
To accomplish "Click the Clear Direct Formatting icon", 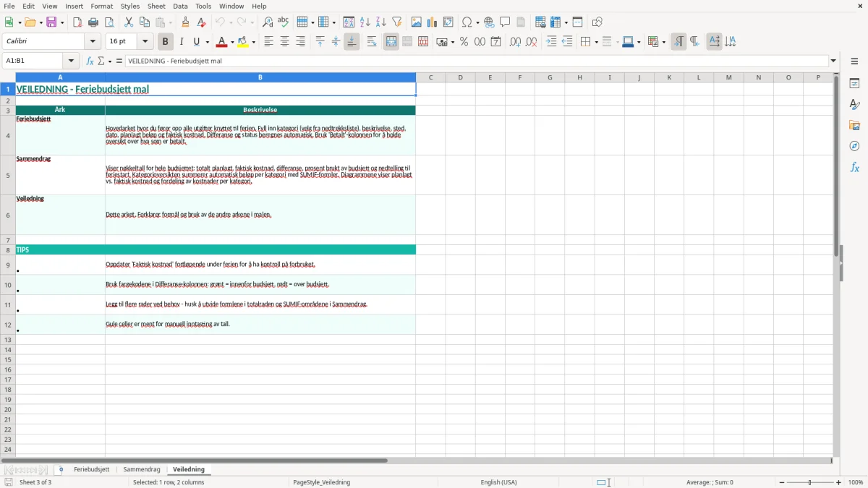I will [x=202, y=22].
